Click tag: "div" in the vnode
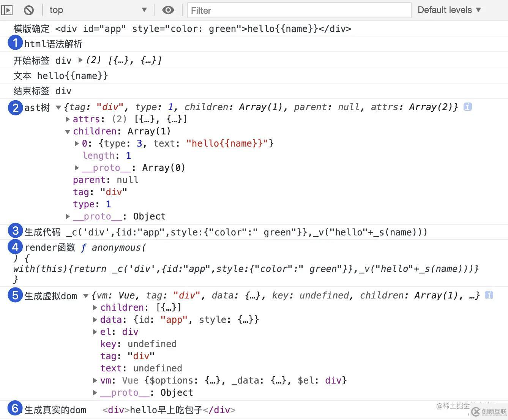The width and height of the screenshot is (508, 420). (x=127, y=356)
